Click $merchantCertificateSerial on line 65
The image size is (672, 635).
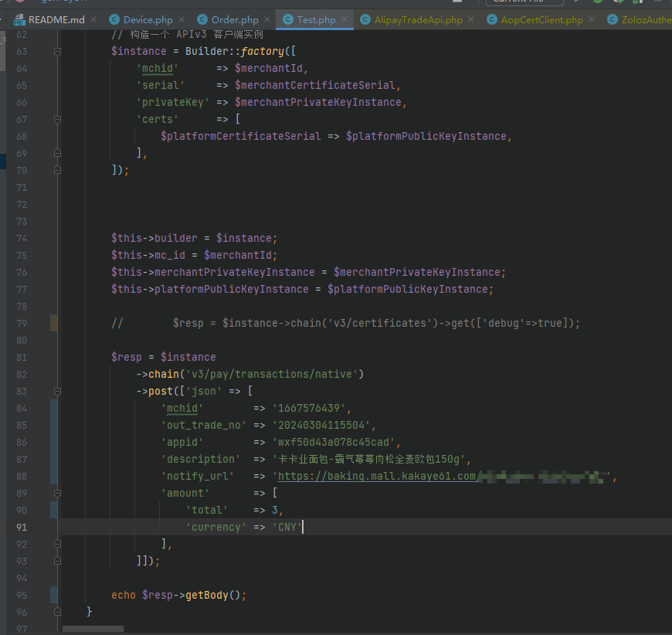tap(314, 85)
